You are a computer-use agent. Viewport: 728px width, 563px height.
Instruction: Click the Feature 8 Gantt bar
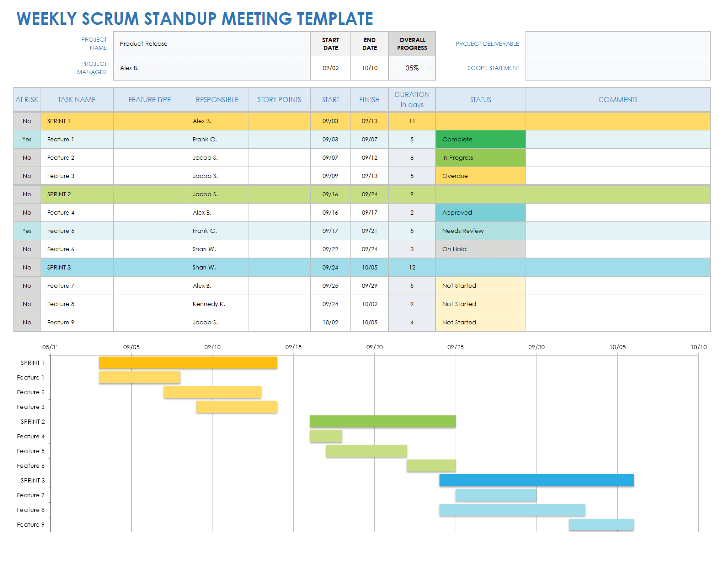512,510
